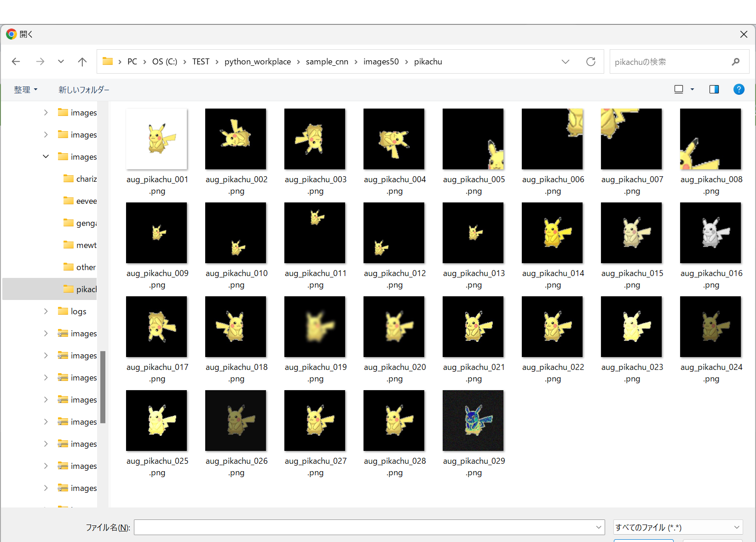Pick the aug_pikachu_004.png image

(x=394, y=139)
